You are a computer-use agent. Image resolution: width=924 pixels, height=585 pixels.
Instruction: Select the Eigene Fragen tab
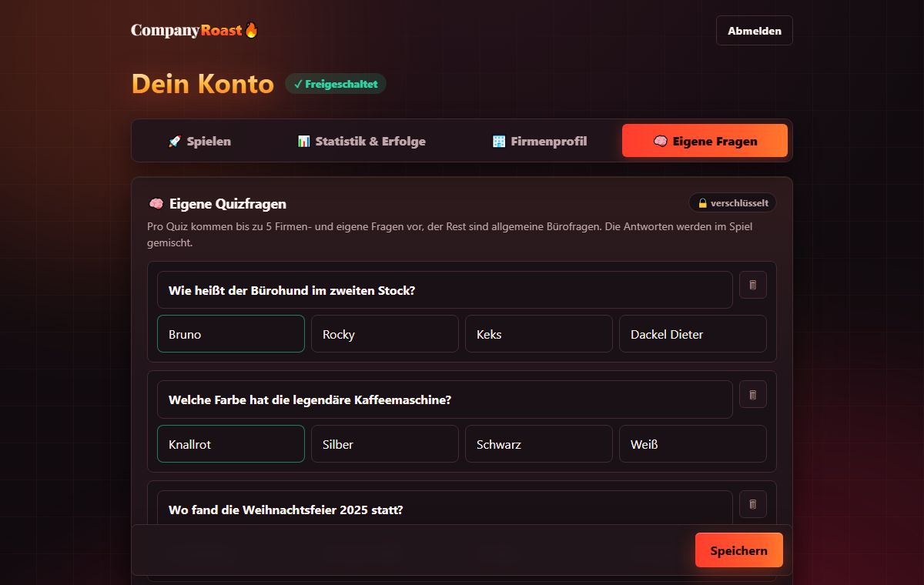coord(705,141)
